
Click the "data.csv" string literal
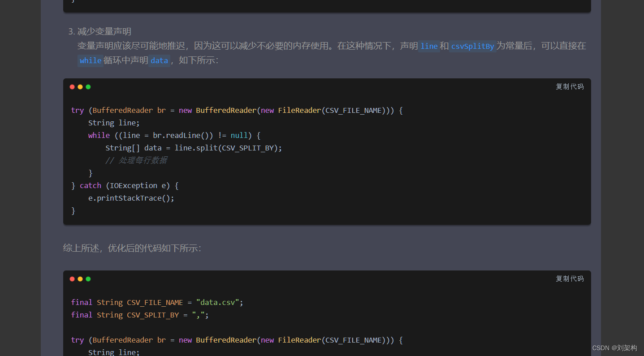click(x=217, y=302)
